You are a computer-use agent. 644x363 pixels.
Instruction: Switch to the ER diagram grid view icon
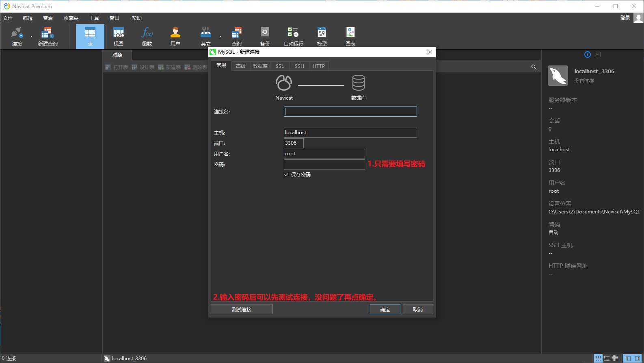tap(615, 359)
